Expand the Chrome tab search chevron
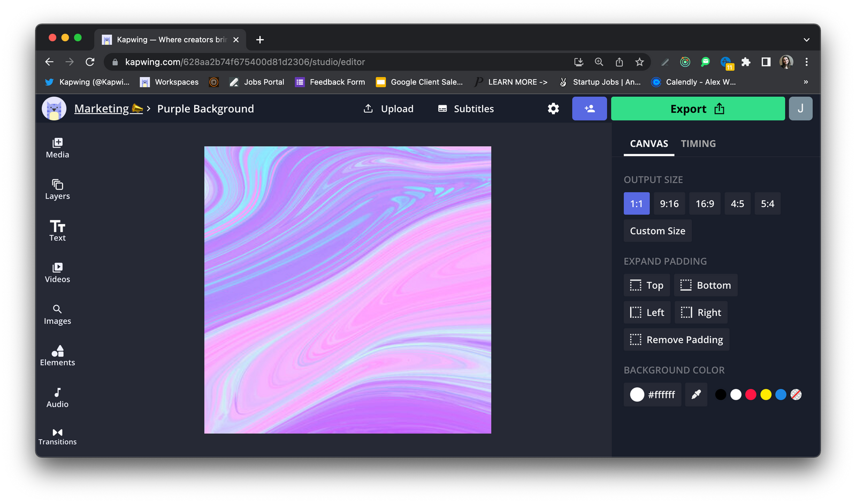856x504 pixels. pyautogui.click(x=806, y=40)
